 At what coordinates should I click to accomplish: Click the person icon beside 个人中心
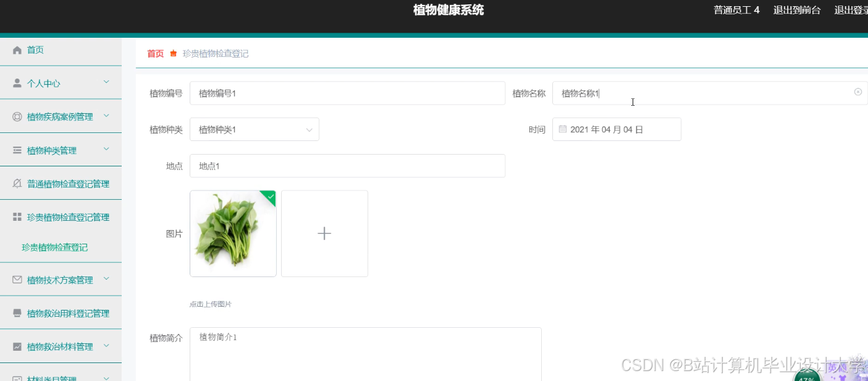point(17,83)
